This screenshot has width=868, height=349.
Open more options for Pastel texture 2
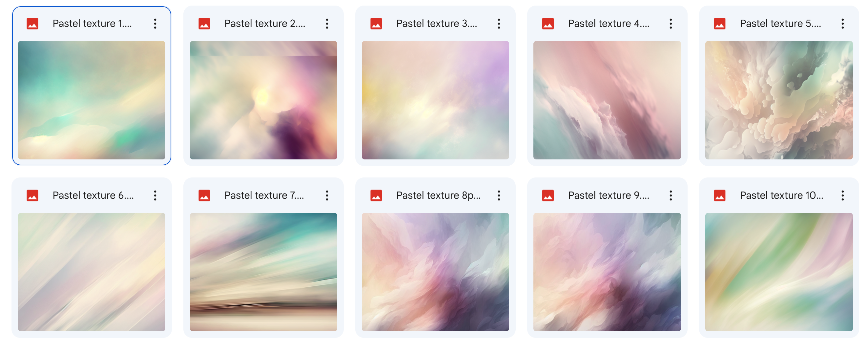point(327,24)
